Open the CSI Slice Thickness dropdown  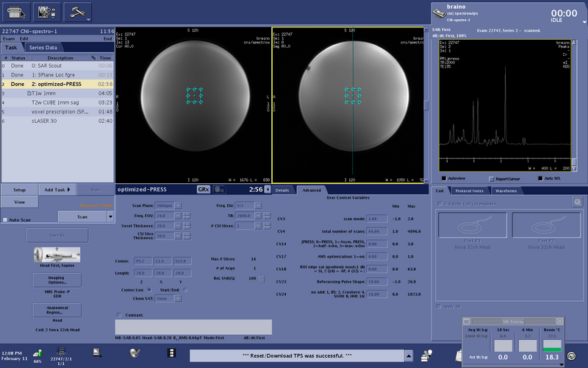click(178, 236)
